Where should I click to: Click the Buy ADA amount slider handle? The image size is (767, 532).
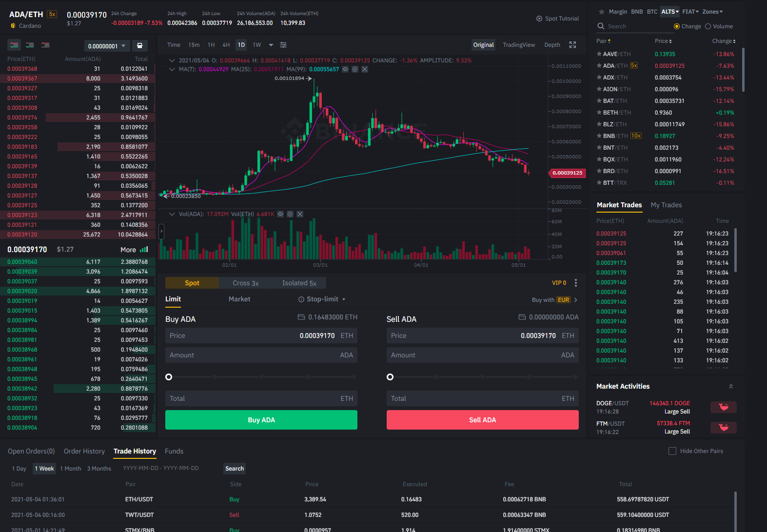[169, 377]
